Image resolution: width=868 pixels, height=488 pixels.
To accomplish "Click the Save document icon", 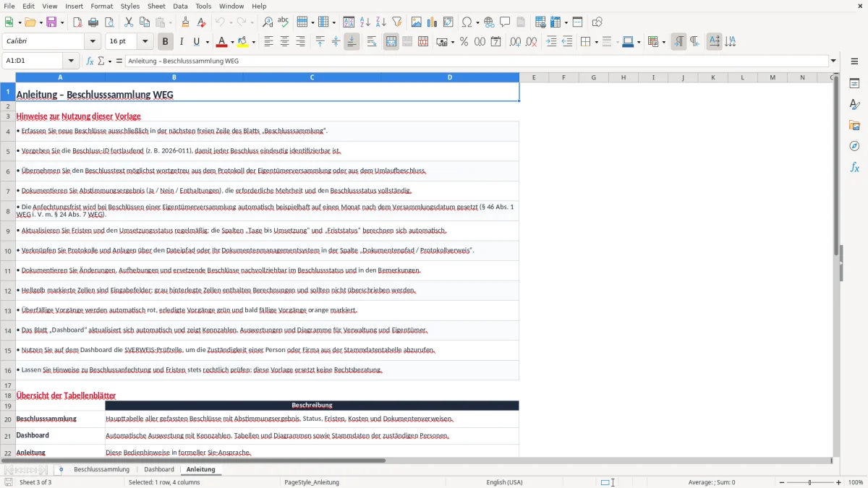I will point(52,22).
